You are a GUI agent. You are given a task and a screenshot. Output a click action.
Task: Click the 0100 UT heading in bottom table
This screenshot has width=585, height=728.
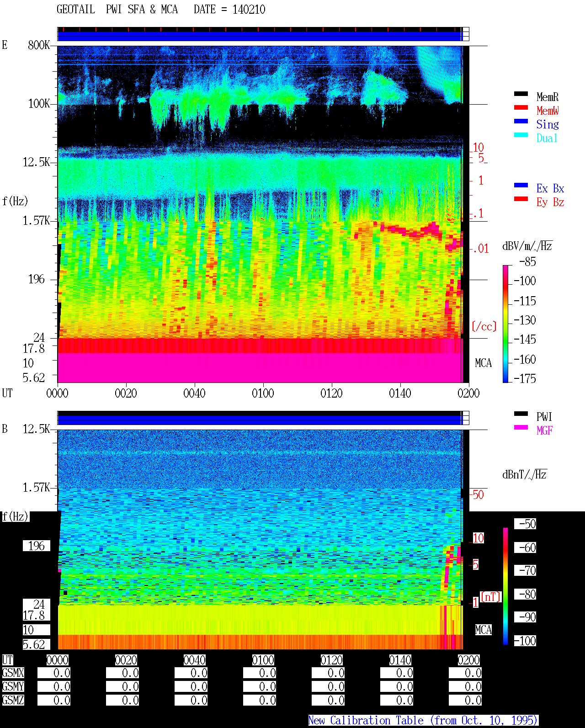(x=263, y=660)
